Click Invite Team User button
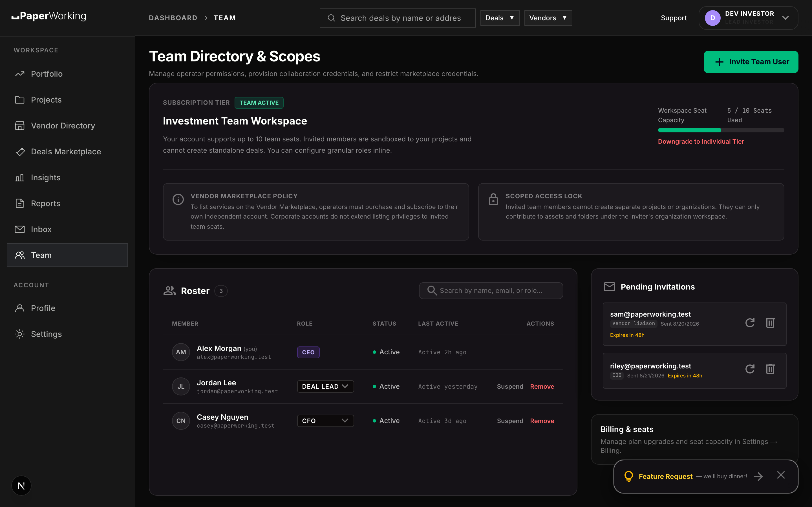The image size is (812, 507). (751, 62)
